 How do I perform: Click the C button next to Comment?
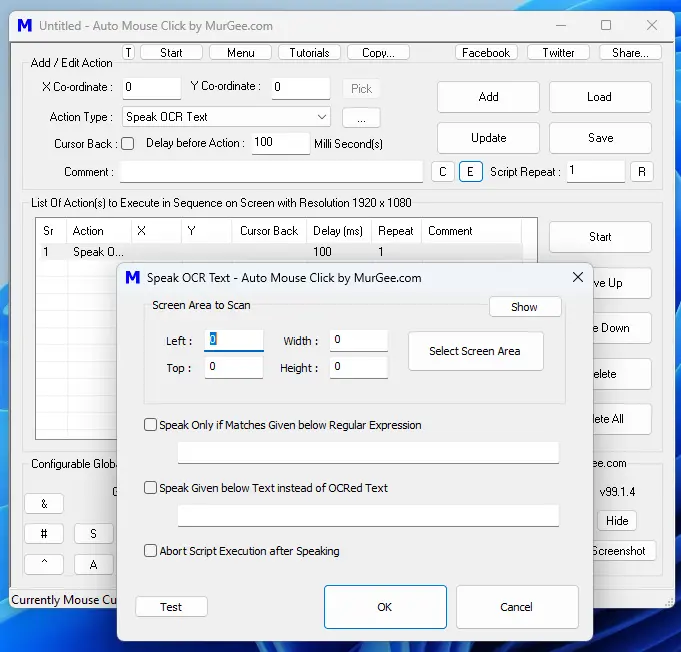(443, 172)
